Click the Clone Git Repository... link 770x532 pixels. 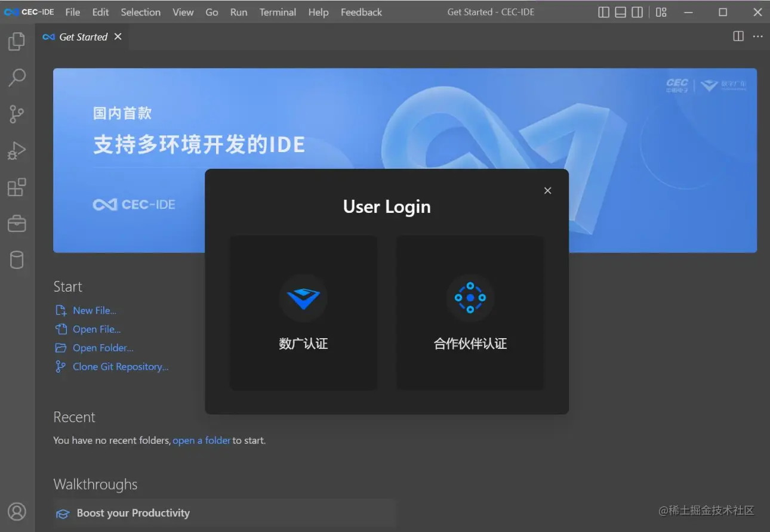pyautogui.click(x=121, y=367)
